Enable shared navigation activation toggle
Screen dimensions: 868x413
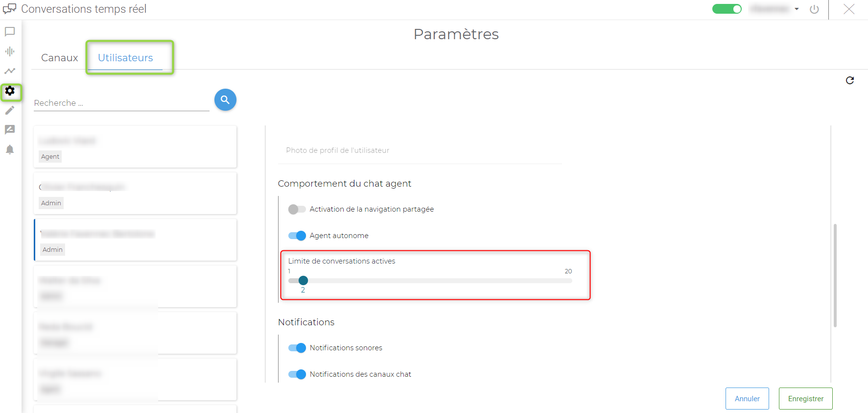pyautogui.click(x=297, y=209)
